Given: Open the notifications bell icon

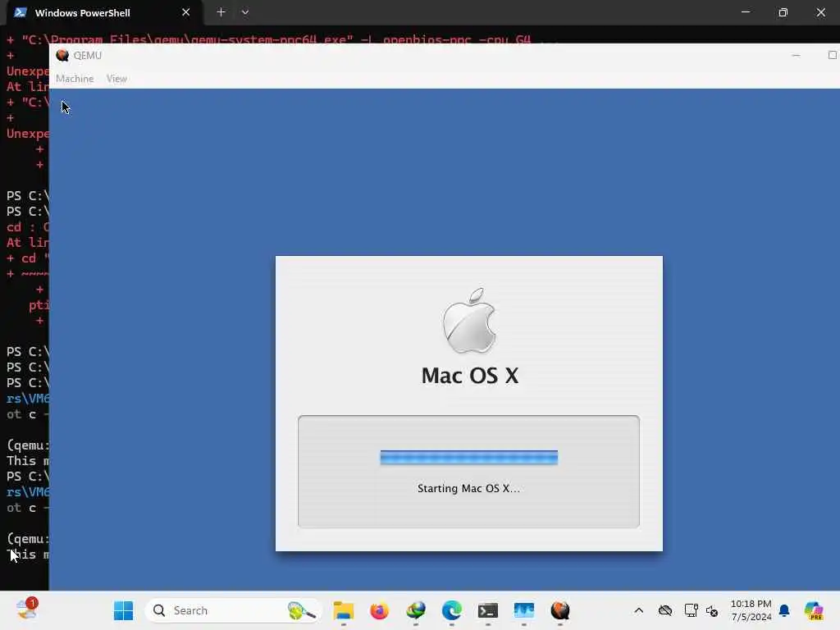Looking at the screenshot, I should coord(784,610).
